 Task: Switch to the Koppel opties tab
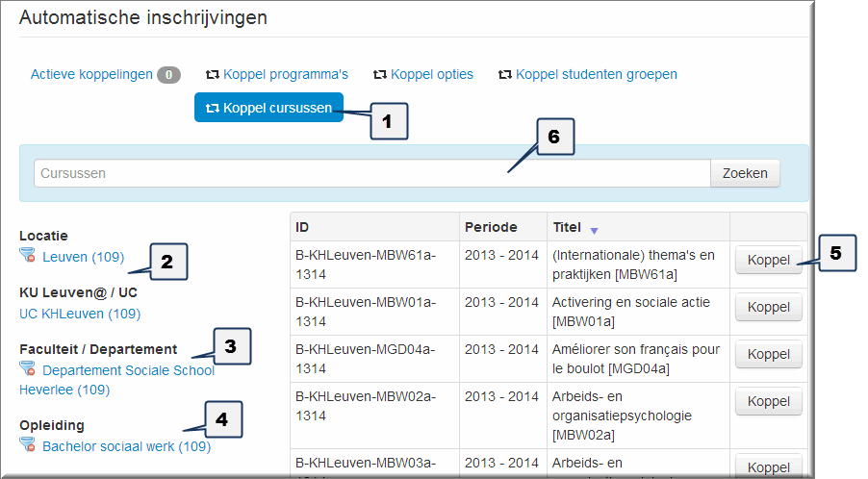click(x=423, y=75)
